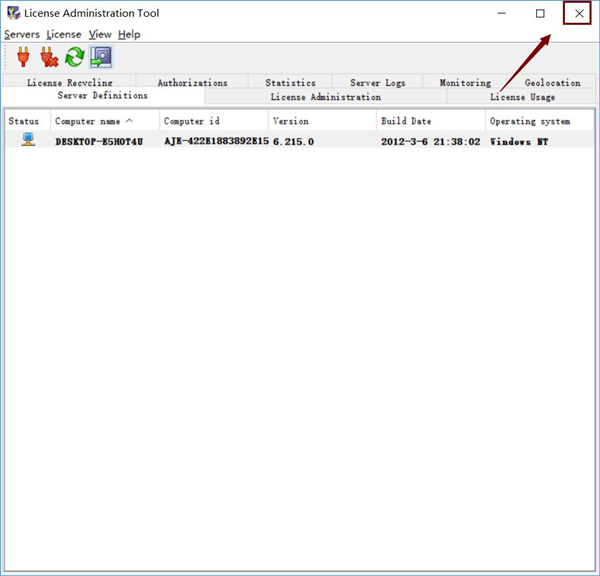The width and height of the screenshot is (600, 576).
Task: Select the Geolocation tab
Action: click(552, 82)
